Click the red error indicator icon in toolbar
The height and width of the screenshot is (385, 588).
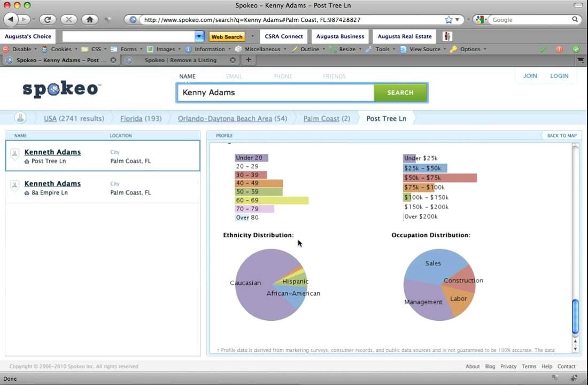pos(559,49)
